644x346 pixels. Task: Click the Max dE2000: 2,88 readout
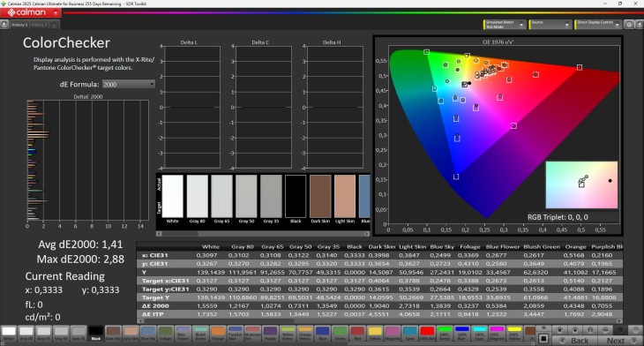(80, 259)
